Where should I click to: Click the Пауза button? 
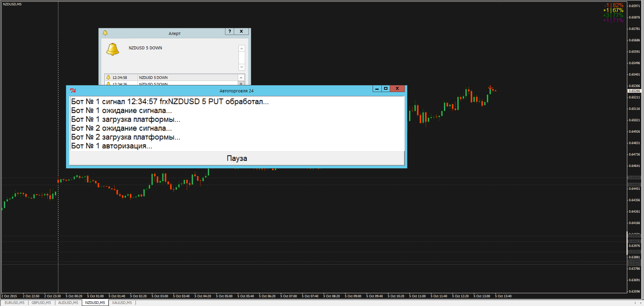pos(237,158)
